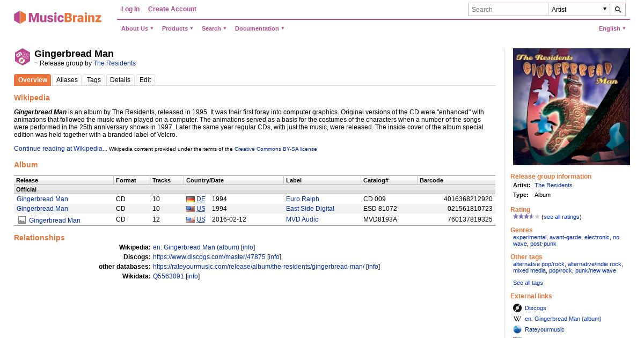Open the rateyourmusic.com release URL
Screen dimensions: 644x338
tap(259, 267)
